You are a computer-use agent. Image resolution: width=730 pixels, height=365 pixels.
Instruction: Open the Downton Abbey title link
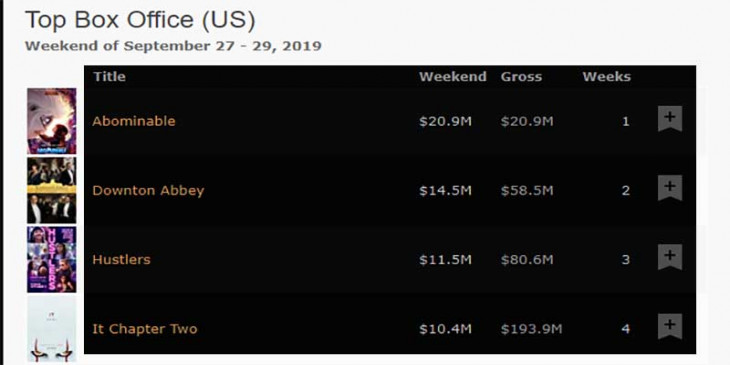(148, 191)
